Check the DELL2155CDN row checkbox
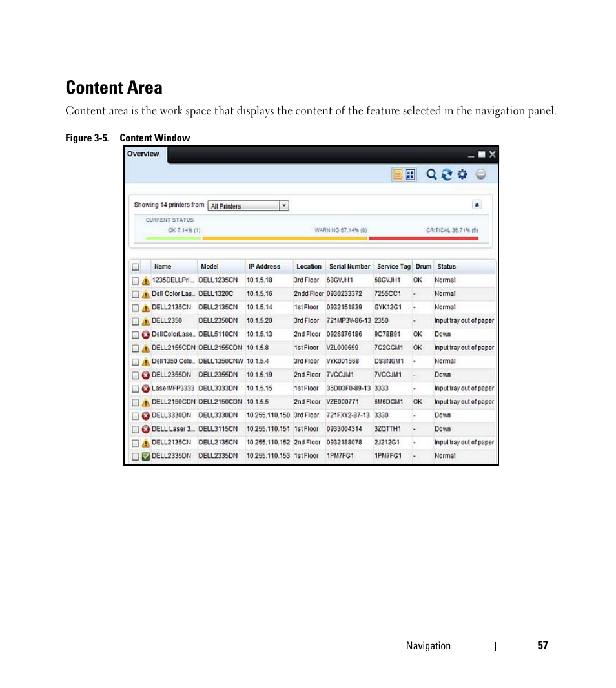The width and height of the screenshot is (616, 688). (x=136, y=348)
